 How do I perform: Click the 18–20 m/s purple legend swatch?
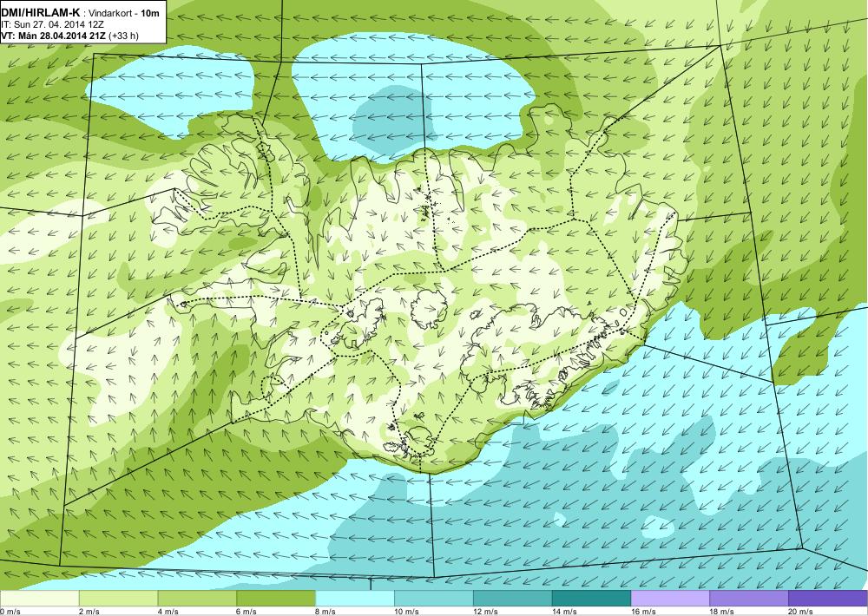749,599
